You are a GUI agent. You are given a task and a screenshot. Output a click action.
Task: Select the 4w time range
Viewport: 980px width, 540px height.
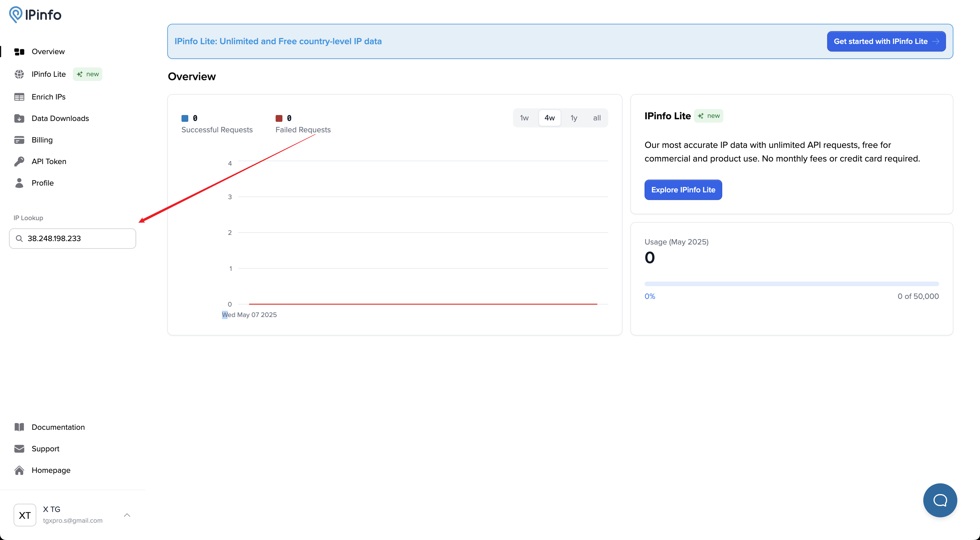pyautogui.click(x=549, y=118)
